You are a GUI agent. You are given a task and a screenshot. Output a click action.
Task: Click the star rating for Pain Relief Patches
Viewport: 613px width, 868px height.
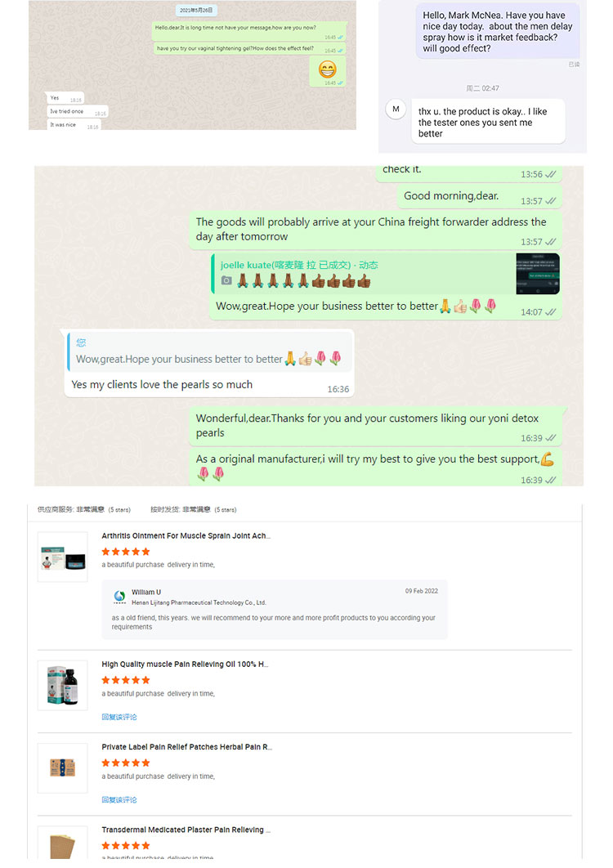[126, 763]
